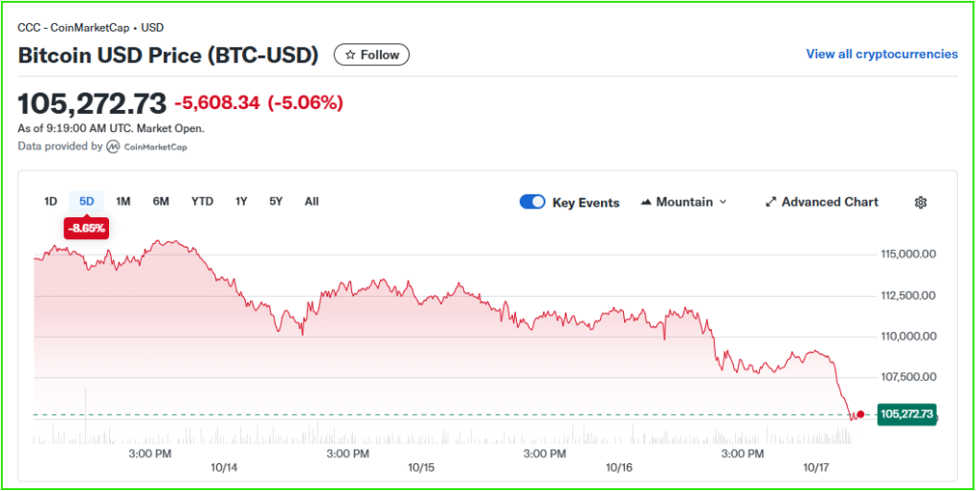Click the star icon in Follow
980x491 pixels.
pos(350,55)
